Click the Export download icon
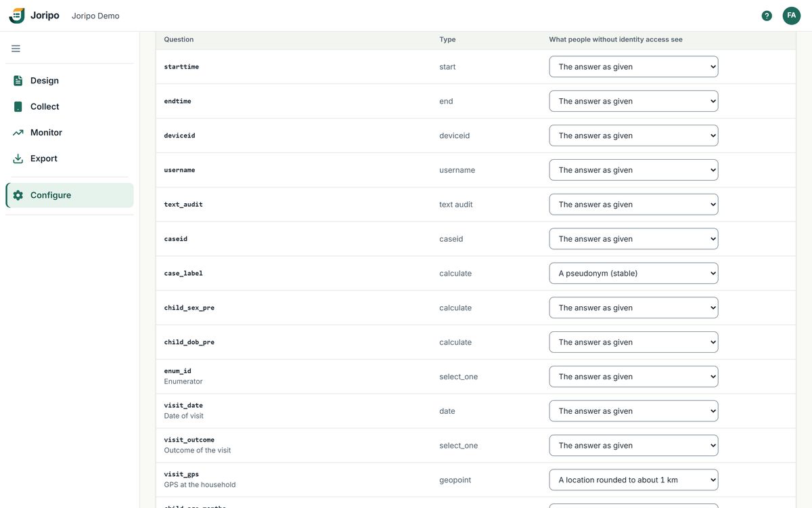Image resolution: width=812 pixels, height=508 pixels. 18,158
